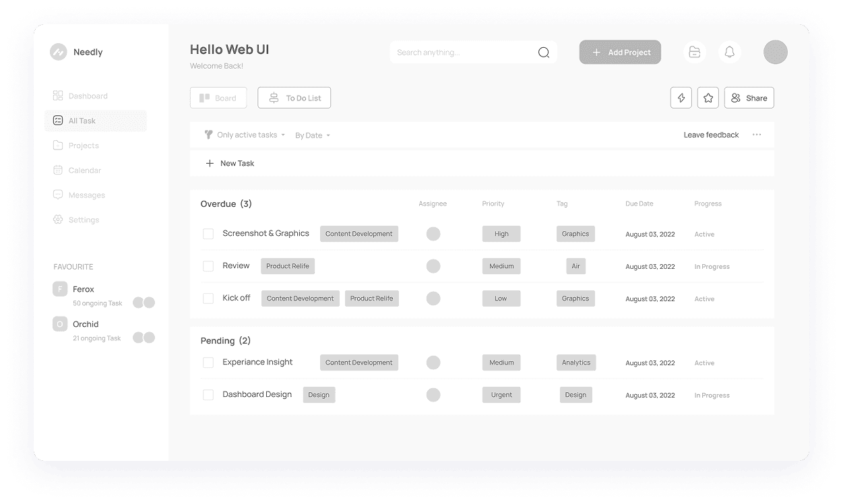Open the three-dot more options menu

tap(757, 135)
